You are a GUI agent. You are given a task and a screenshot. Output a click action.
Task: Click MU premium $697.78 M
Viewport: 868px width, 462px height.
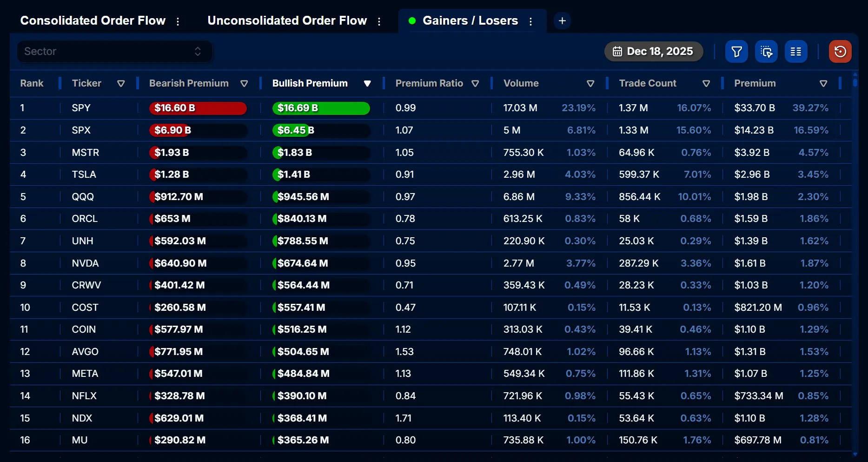[758, 440]
